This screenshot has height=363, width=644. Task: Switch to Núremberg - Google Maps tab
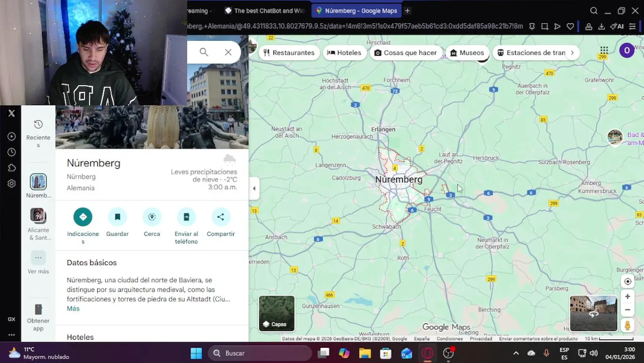356,11
